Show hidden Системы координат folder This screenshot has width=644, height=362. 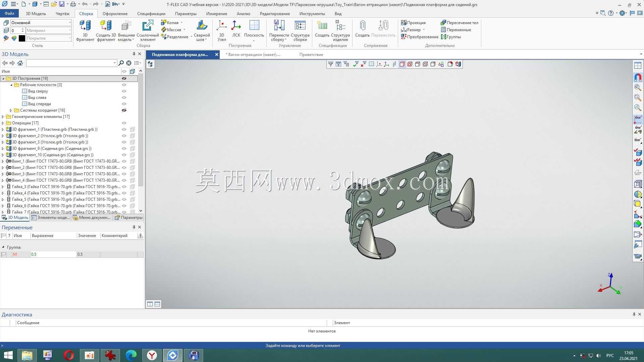pyautogui.click(x=124, y=110)
